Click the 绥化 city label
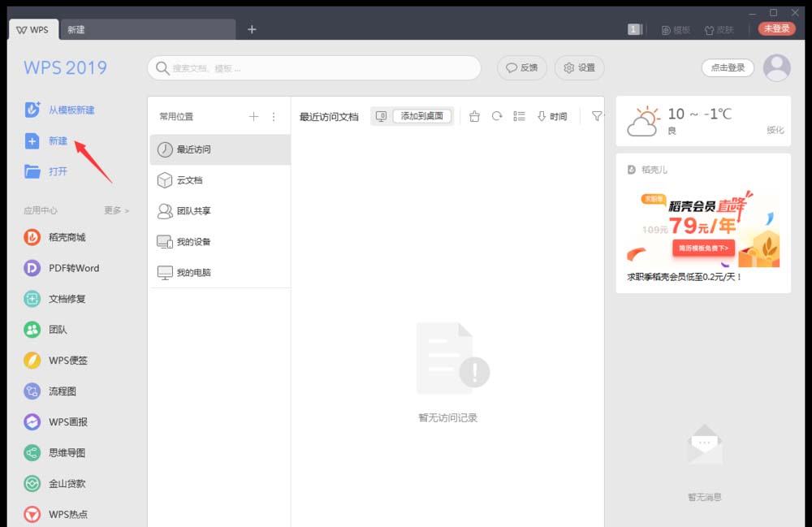 [775, 130]
